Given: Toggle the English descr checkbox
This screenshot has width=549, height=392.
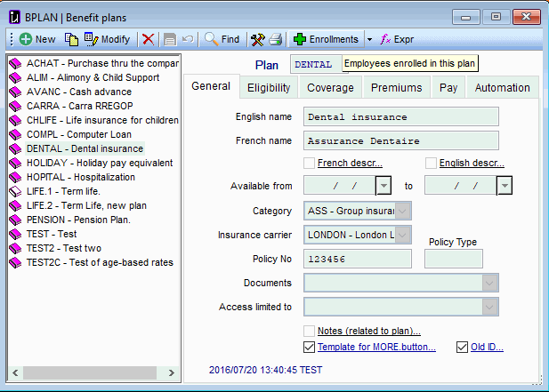Looking at the screenshot, I should 432,163.
